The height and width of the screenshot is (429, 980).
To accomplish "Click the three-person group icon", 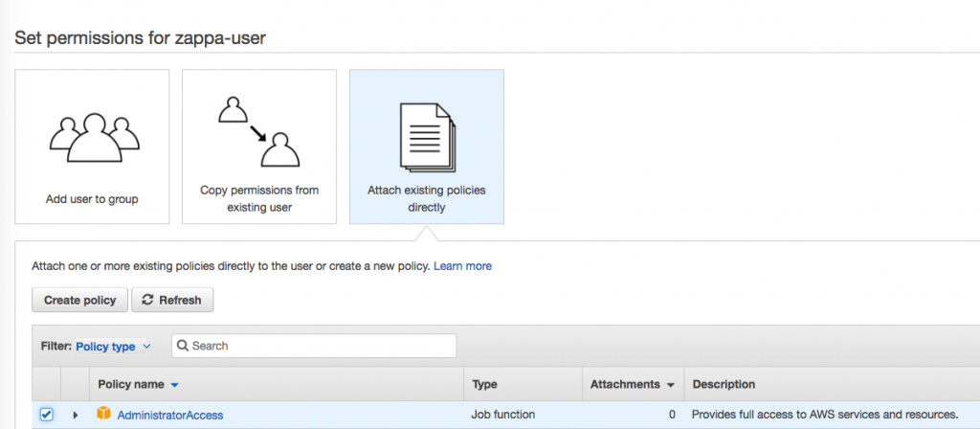I will [94, 138].
